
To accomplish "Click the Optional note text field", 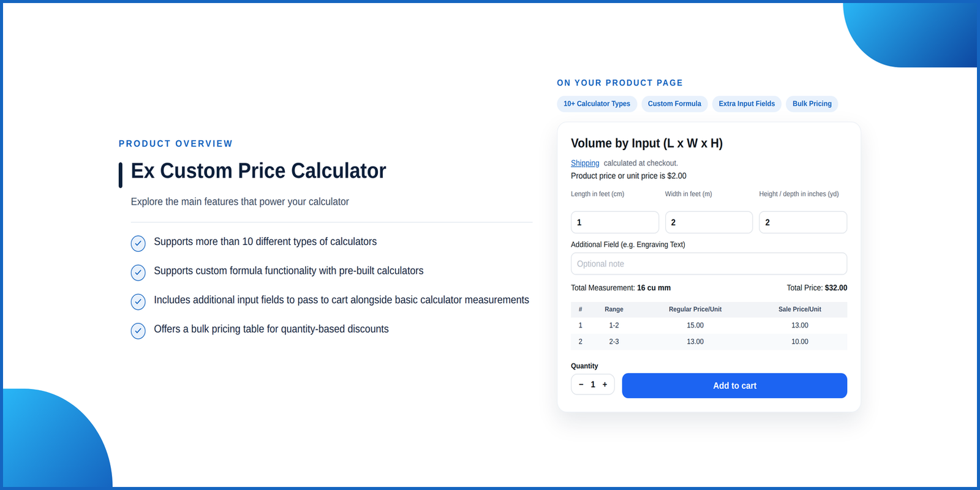I will point(709,264).
